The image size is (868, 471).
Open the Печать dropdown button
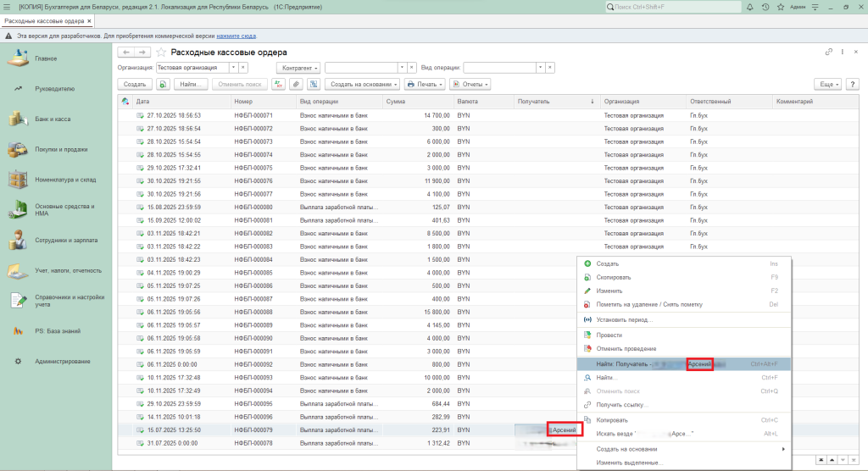425,84
